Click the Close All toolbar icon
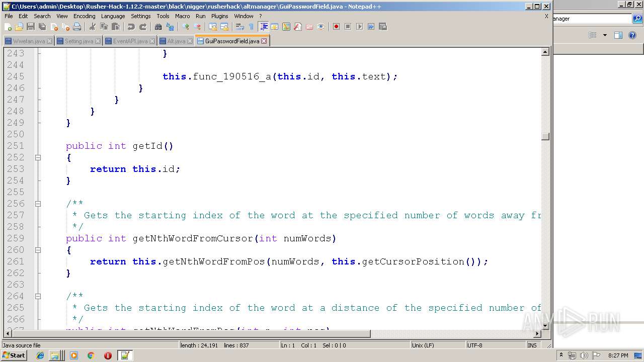Viewport: 644px width, 362px height. coord(65,27)
